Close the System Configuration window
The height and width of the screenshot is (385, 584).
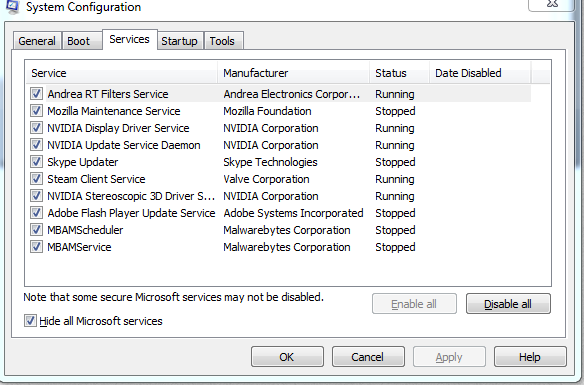552,4
